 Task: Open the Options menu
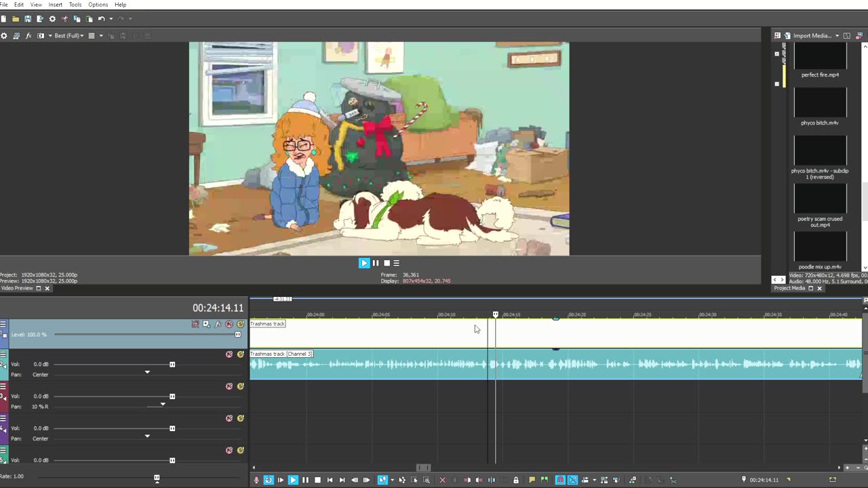pyautogui.click(x=98, y=5)
